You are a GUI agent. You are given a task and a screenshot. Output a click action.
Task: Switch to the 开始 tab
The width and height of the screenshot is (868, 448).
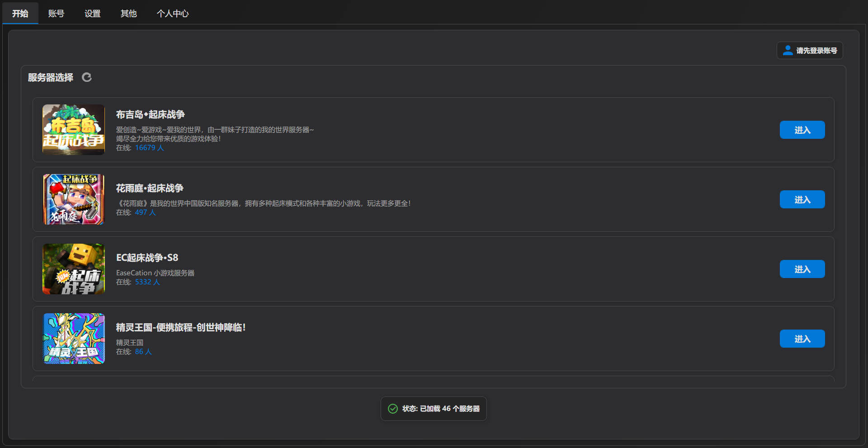click(20, 14)
